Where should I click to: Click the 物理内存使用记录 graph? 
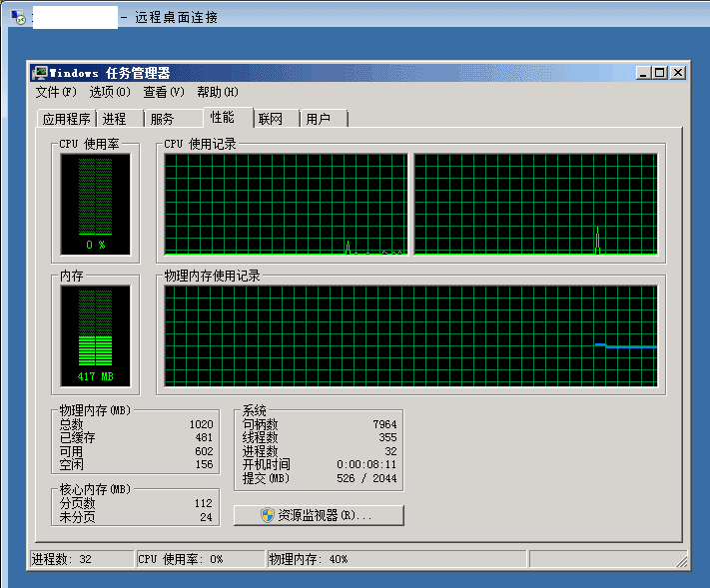410,335
